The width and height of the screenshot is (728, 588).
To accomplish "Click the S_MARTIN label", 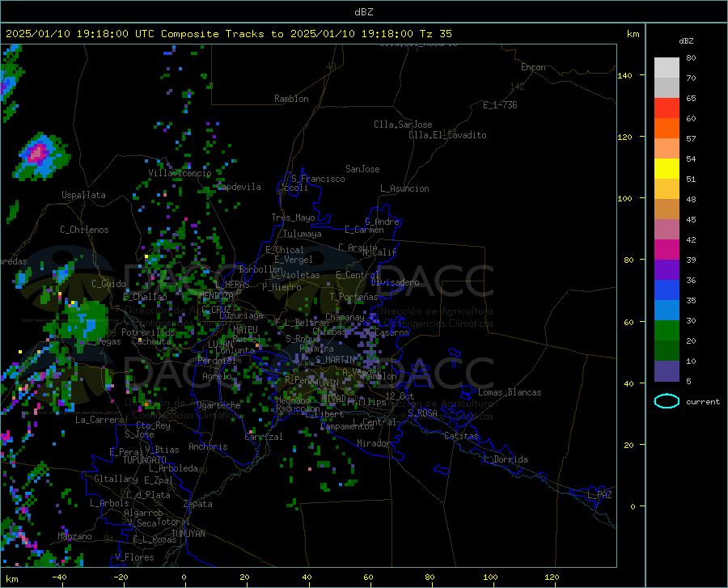I will tap(335, 360).
